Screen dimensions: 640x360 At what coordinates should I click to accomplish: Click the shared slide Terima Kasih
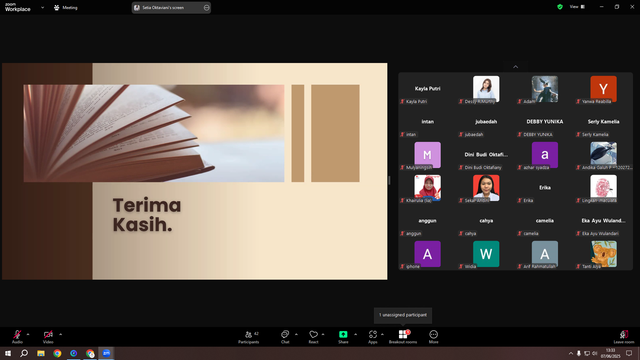[195, 171]
